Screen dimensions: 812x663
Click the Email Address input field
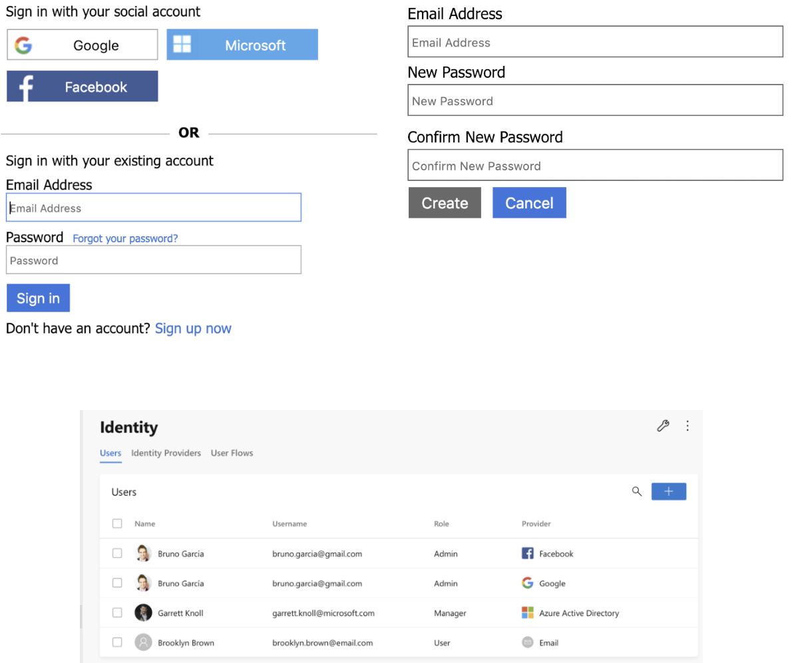154,207
